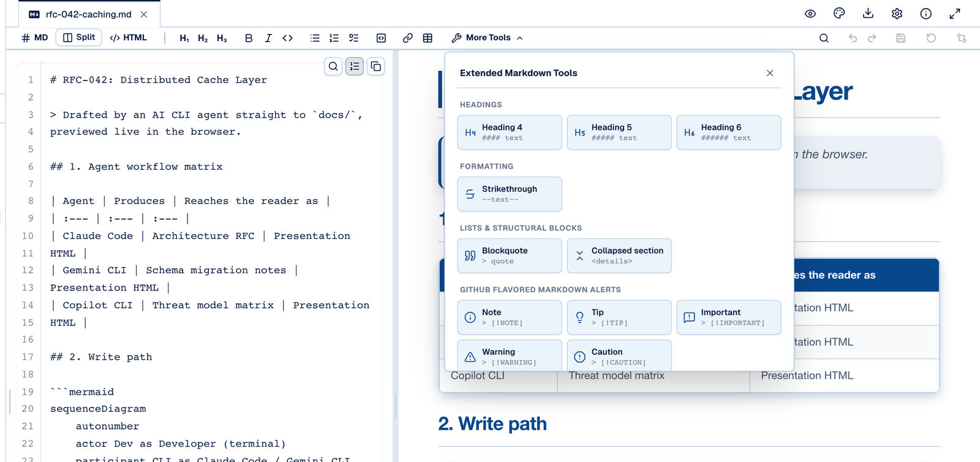This screenshot has height=462, width=980.
Task: Insert Heading 1 from toolbar
Action: click(x=184, y=38)
